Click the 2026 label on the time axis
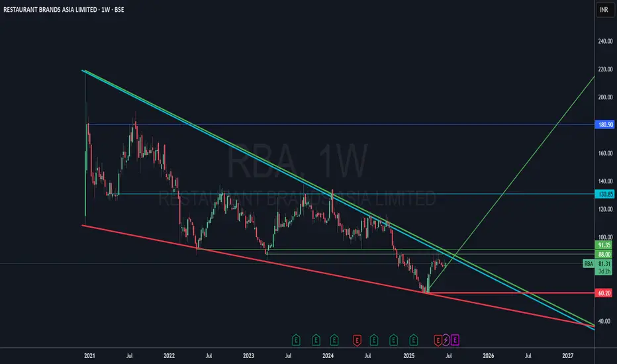 [x=489, y=356]
